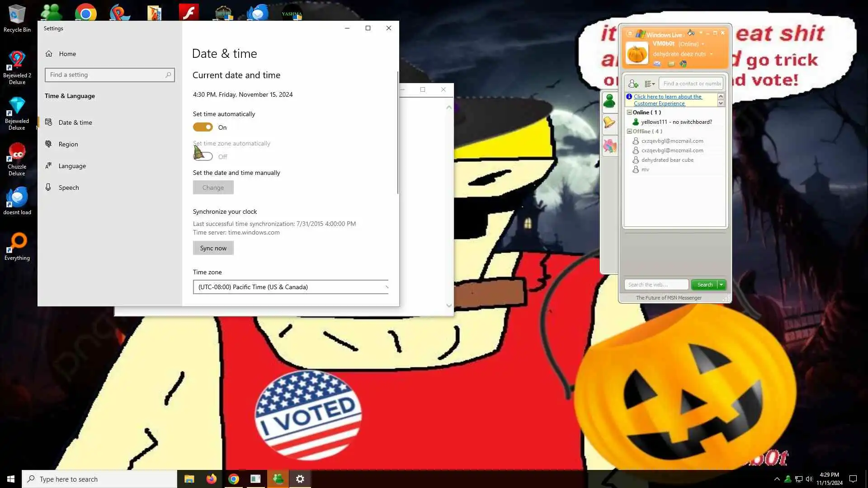Viewport: 868px width, 488px height.
Task: Go to the Language settings page
Action: click(x=72, y=166)
